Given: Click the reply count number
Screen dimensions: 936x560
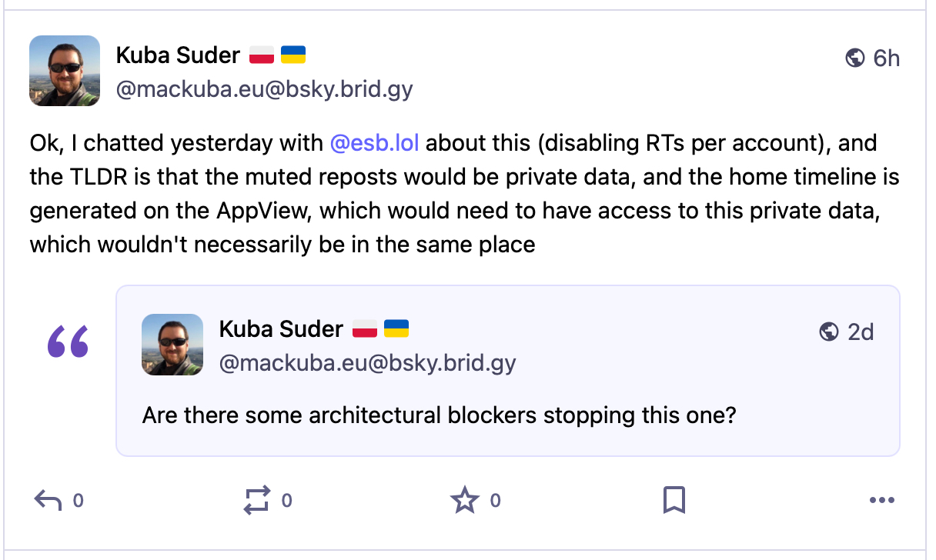Looking at the screenshot, I should 78,501.
